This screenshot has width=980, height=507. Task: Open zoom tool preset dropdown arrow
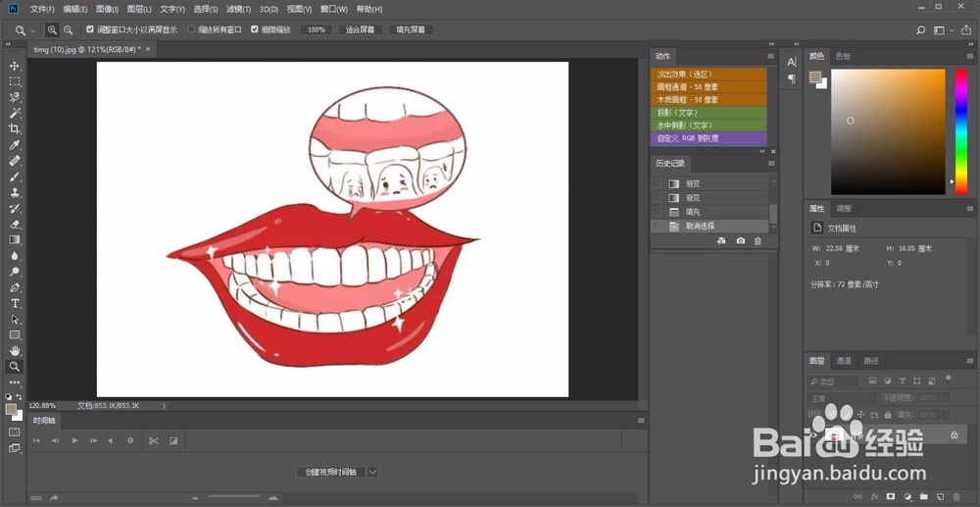[33, 30]
